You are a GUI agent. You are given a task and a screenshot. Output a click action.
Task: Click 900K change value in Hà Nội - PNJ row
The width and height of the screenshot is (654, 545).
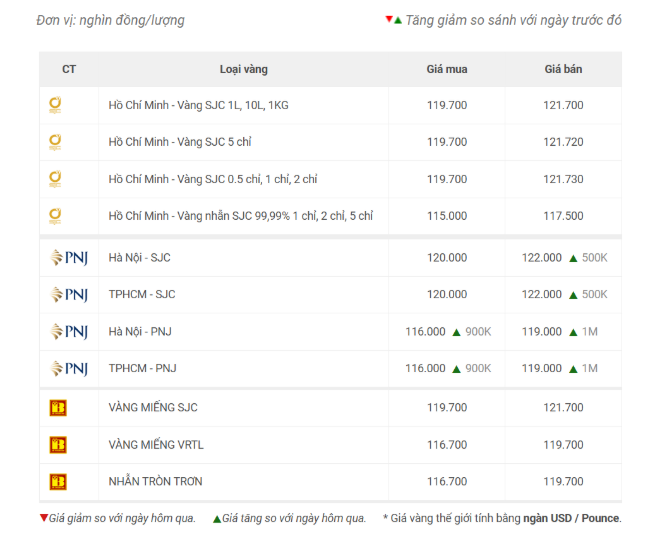click(x=478, y=332)
